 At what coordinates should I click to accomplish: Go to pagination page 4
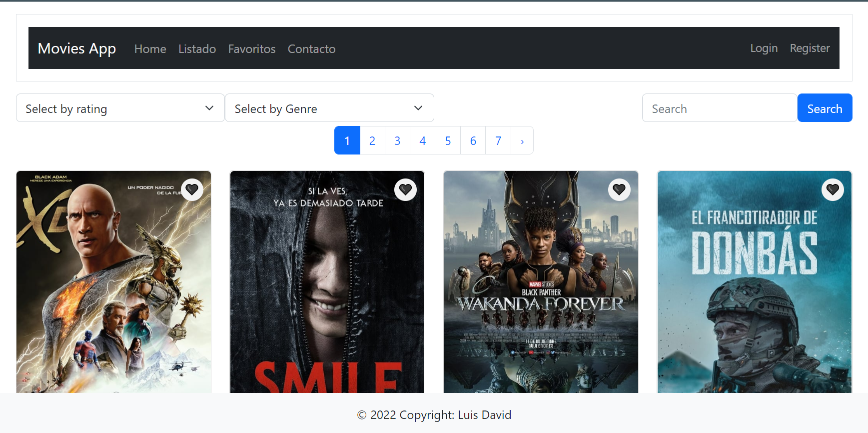423,140
